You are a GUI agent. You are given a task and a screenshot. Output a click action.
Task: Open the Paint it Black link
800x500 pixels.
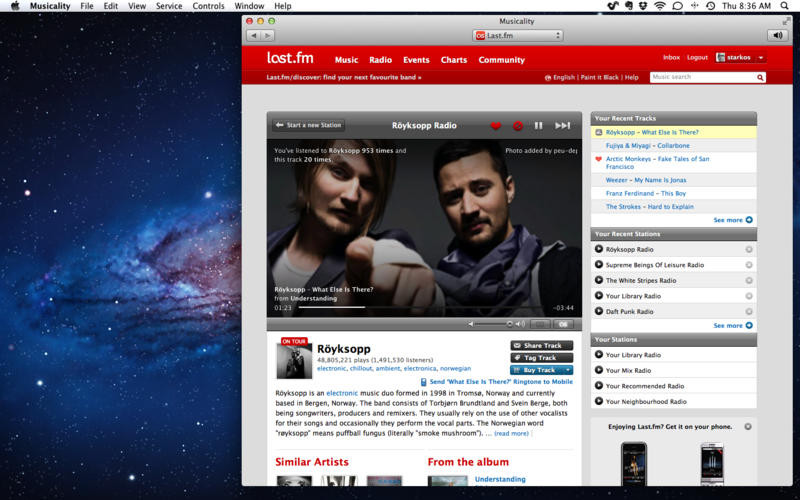[599, 78]
